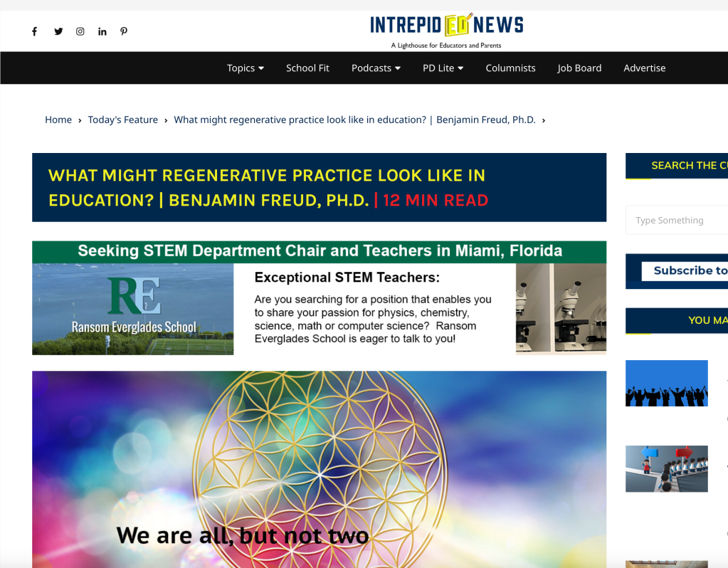Viewport: 728px width, 568px height.
Task: Open the Twitter social icon
Action: 58,31
